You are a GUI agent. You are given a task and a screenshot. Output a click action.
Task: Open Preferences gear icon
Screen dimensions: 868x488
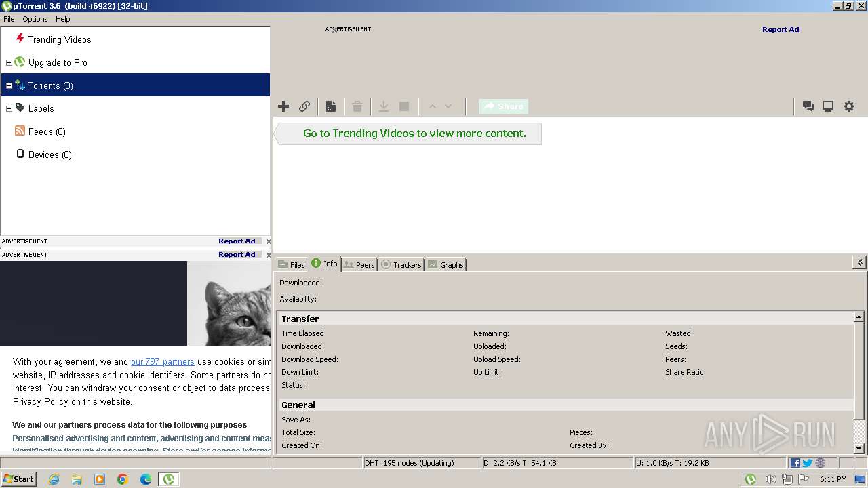pyautogui.click(x=849, y=106)
